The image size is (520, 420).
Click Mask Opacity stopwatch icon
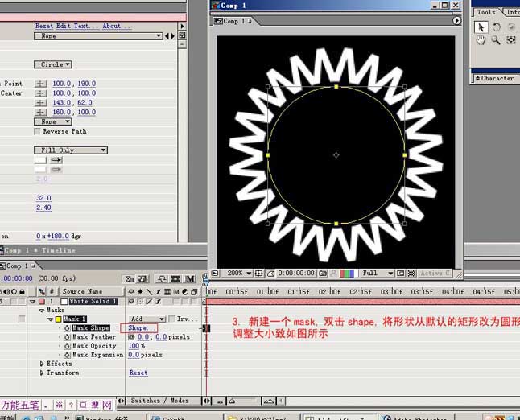pyautogui.click(x=68, y=346)
